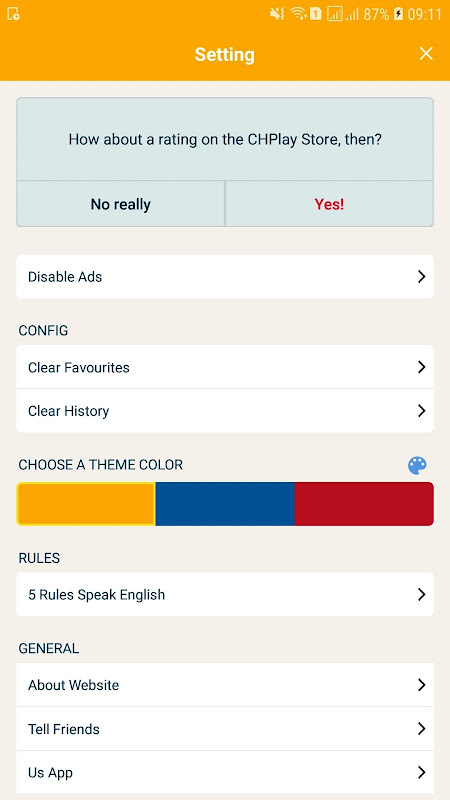The height and width of the screenshot is (800, 450).
Task: Select the orange theme color
Action: (x=86, y=504)
